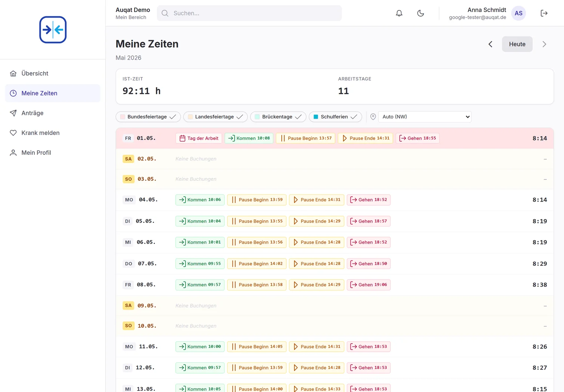This screenshot has width=564, height=392.
Task: Click Tag der Arbeit holiday badge
Action: coord(199,138)
